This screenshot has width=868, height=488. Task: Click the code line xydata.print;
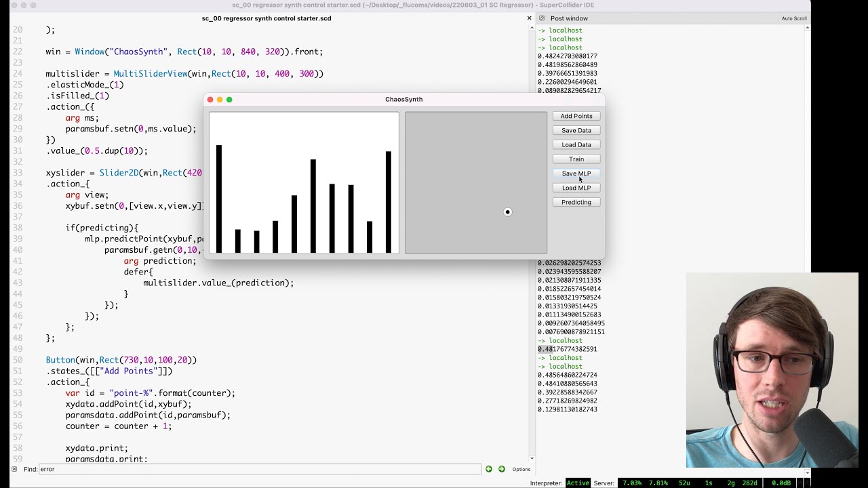click(x=97, y=448)
